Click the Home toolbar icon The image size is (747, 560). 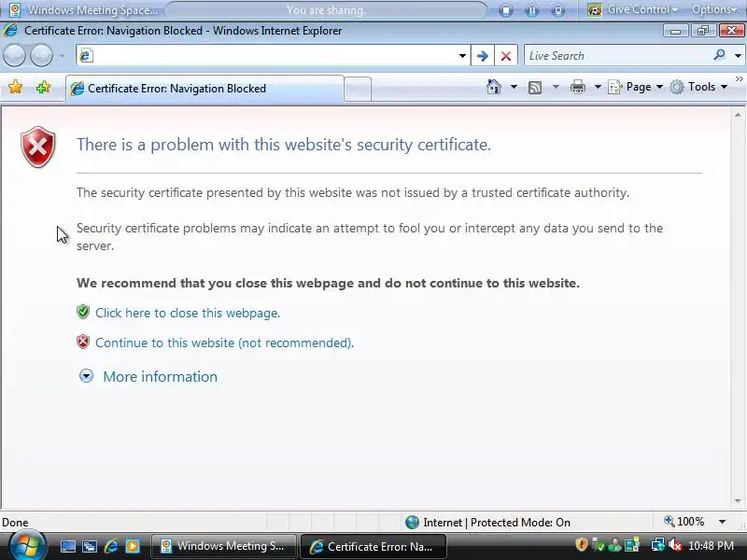494,87
